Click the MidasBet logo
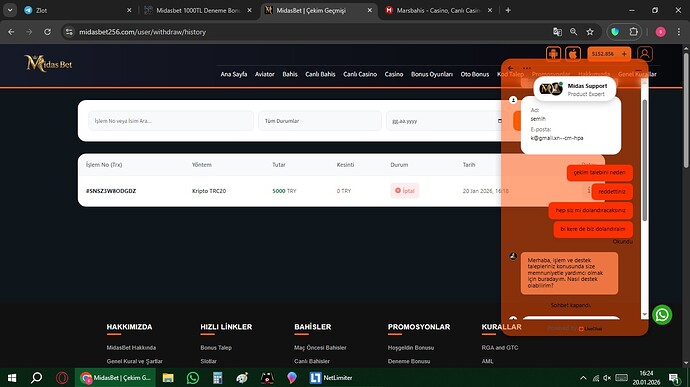Screen dimensions: 690x387 tap(48, 63)
